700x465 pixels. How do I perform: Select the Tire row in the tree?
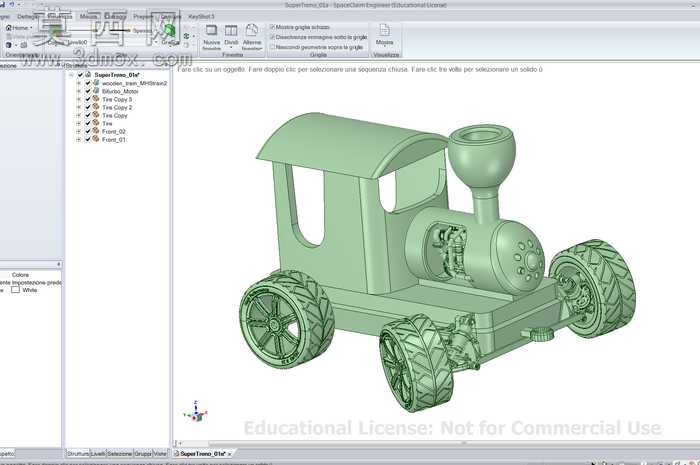[107, 124]
